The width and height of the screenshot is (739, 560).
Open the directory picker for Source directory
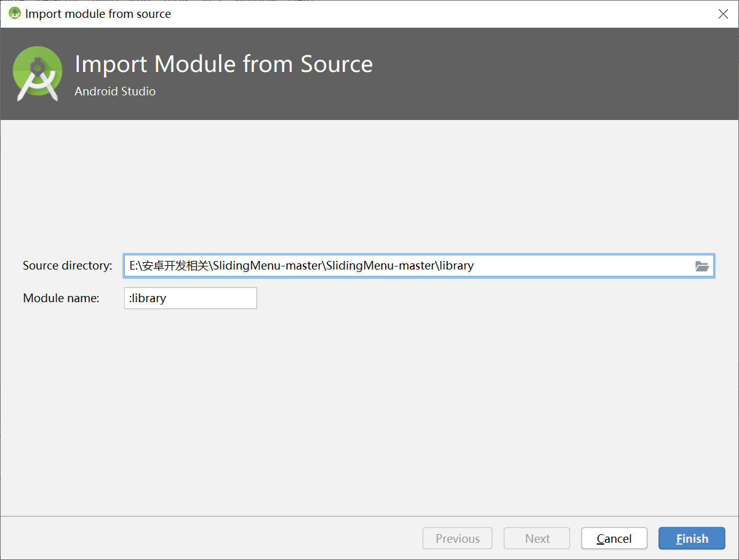tap(701, 266)
